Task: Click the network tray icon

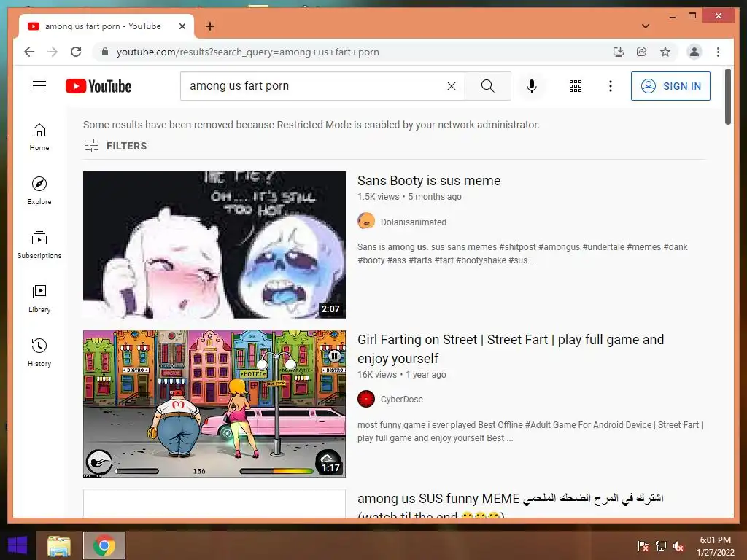Action: [x=661, y=545]
